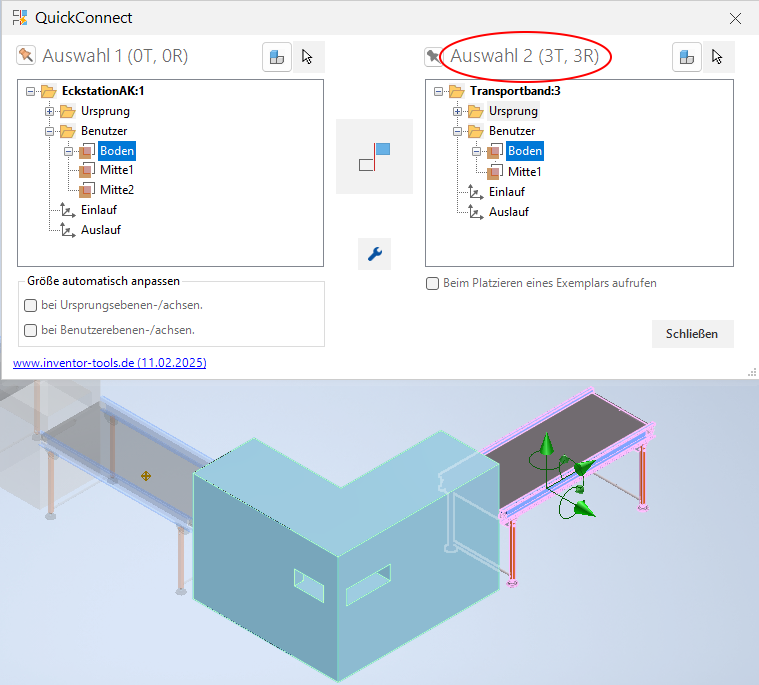Select Ursprung label in left tree
The height and width of the screenshot is (685, 759).
(x=105, y=111)
